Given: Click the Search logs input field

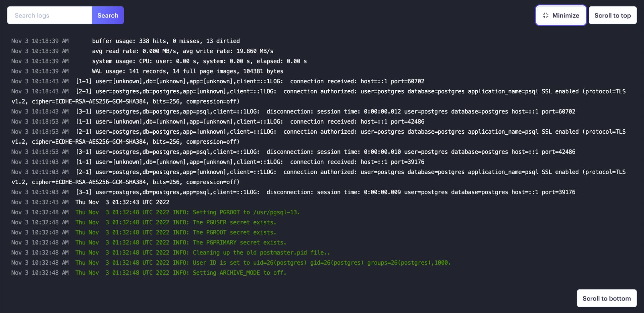Looking at the screenshot, I should pos(50,15).
